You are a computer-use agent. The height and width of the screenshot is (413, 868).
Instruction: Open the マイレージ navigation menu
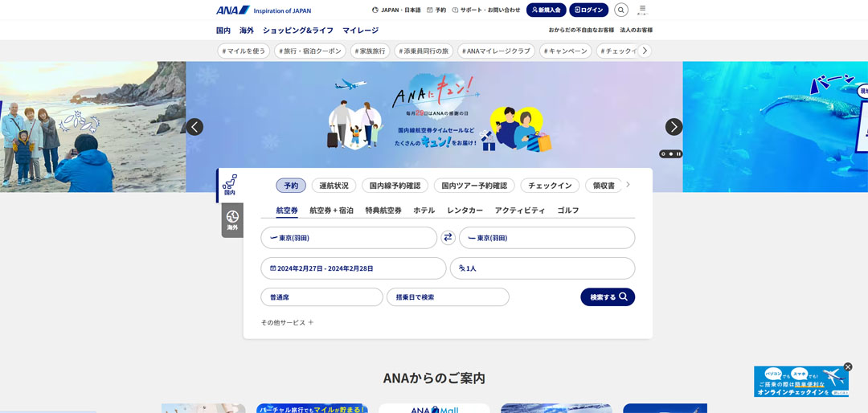click(x=360, y=31)
